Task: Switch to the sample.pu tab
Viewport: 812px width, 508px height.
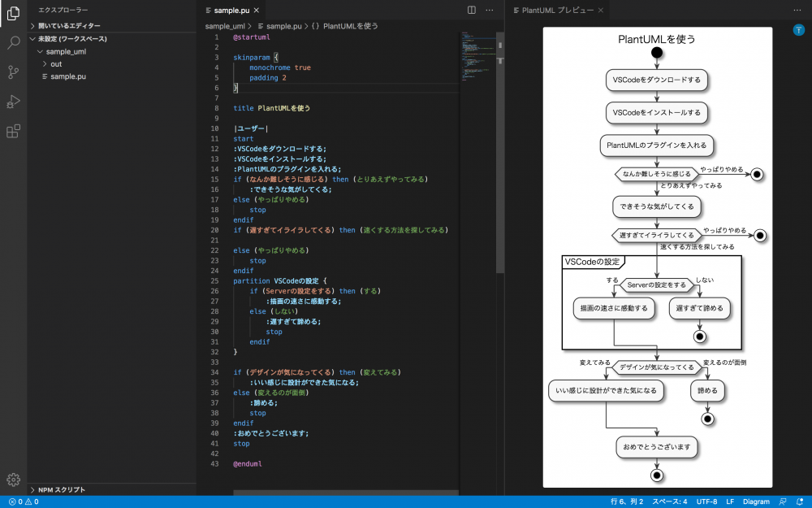Action: tap(231, 11)
